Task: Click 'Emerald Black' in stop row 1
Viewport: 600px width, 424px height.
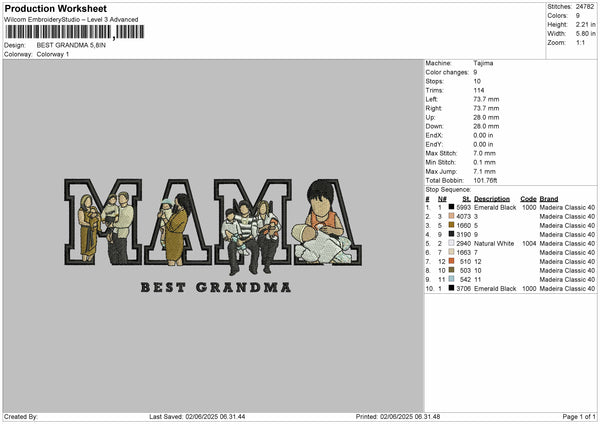Action: pyautogui.click(x=495, y=207)
